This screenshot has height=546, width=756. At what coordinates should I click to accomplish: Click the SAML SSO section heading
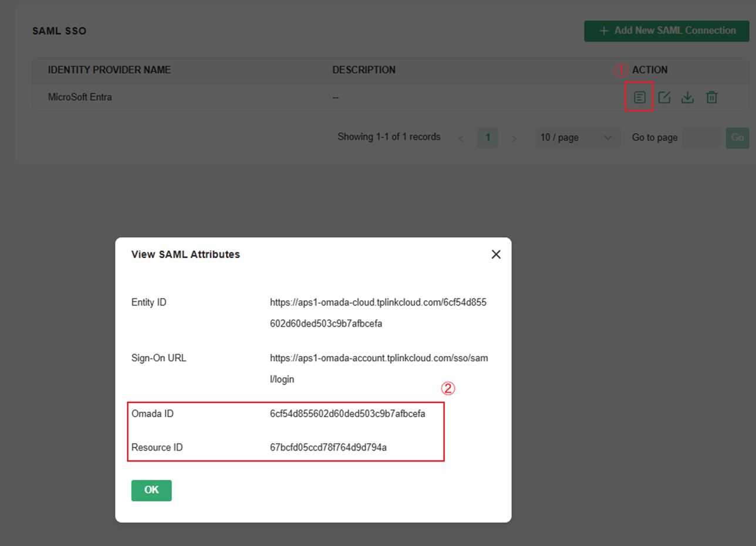pyautogui.click(x=59, y=31)
